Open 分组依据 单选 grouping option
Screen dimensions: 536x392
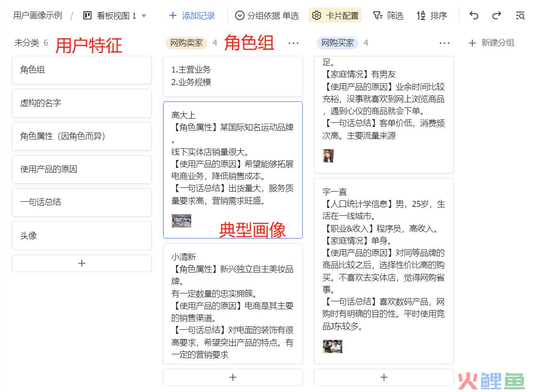tap(267, 16)
